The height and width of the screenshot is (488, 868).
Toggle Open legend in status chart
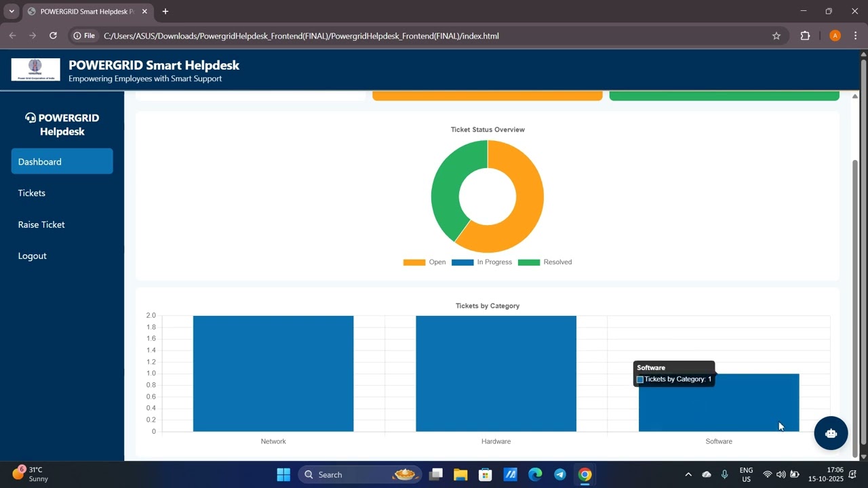click(425, 262)
